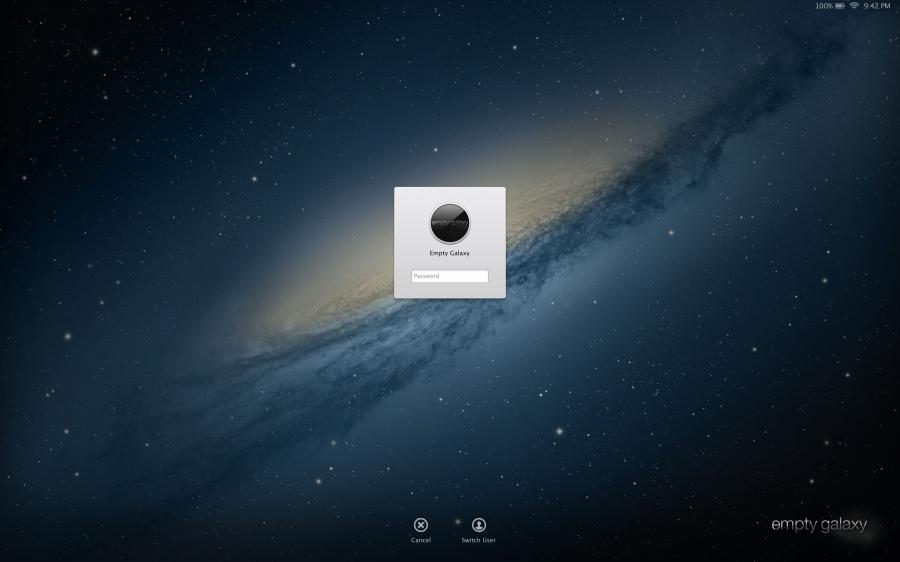
Task: Click the bright star between Cancel and Switch User
Action: [x=456, y=521]
